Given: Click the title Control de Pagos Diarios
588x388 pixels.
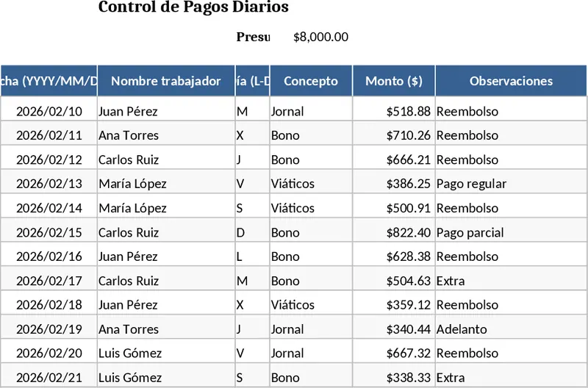Looking at the screenshot, I should click(193, 7).
